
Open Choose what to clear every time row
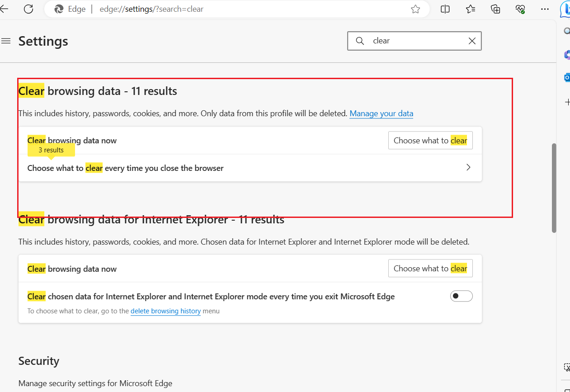[250, 168]
